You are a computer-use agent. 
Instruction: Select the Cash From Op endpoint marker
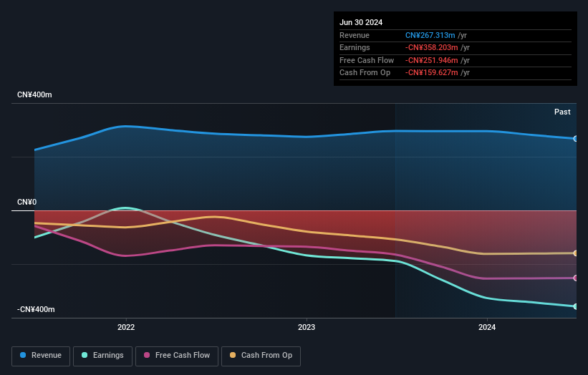click(x=575, y=253)
